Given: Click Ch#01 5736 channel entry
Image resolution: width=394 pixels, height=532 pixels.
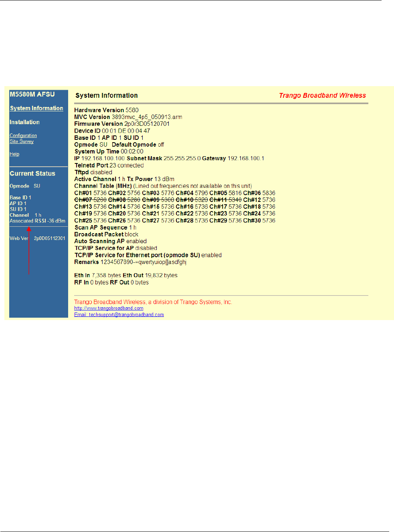Looking at the screenshot, I should 90,193.
